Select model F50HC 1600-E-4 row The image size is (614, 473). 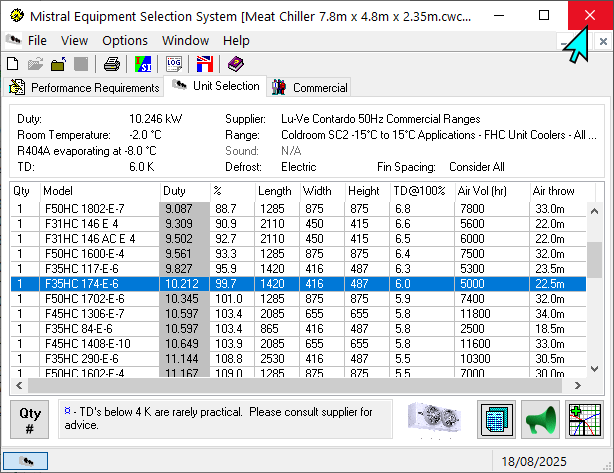pyautogui.click(x=298, y=254)
